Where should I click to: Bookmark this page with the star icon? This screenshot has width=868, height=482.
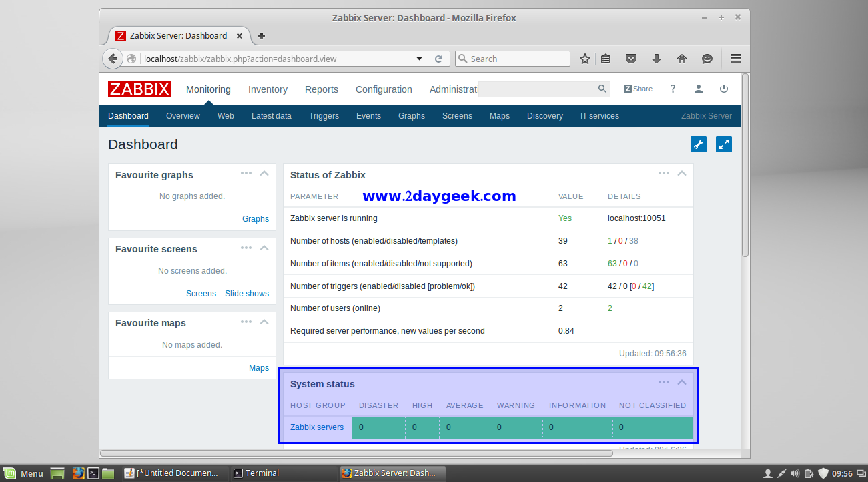click(x=585, y=59)
